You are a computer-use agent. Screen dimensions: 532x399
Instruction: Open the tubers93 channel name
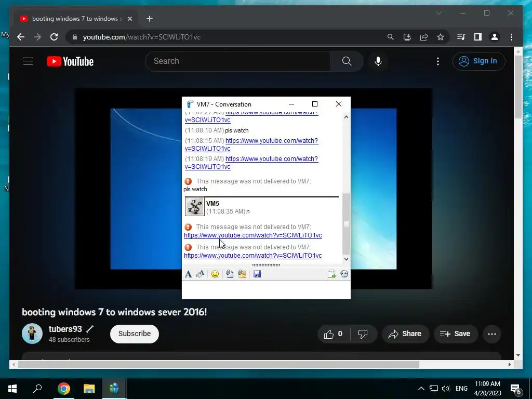point(65,329)
